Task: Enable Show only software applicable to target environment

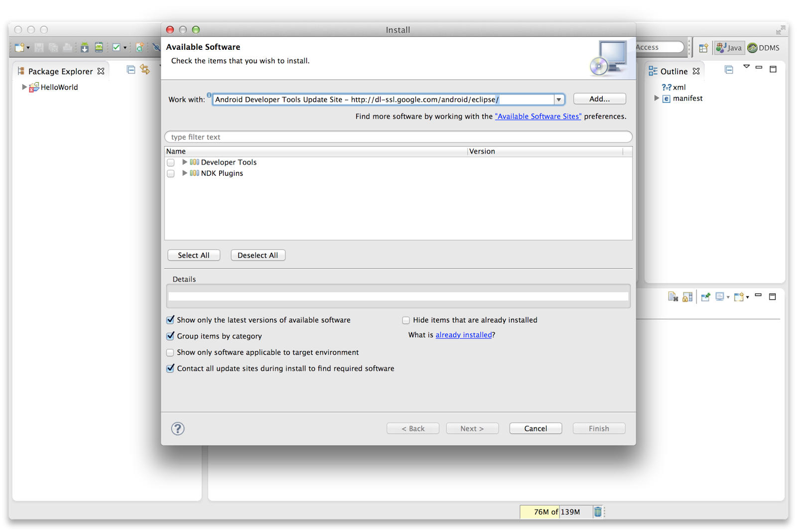Action: click(x=170, y=352)
